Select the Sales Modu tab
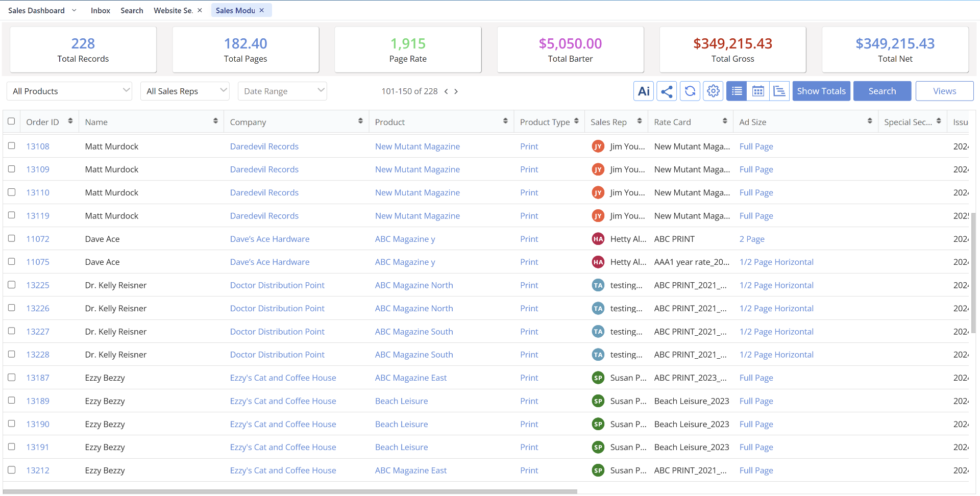This screenshot has height=496, width=980. tap(235, 10)
